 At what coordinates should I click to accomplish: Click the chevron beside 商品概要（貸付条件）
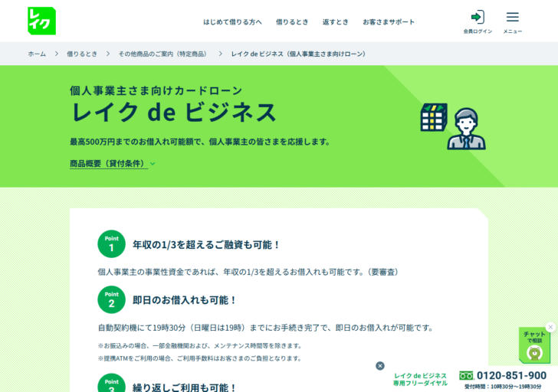(x=153, y=164)
